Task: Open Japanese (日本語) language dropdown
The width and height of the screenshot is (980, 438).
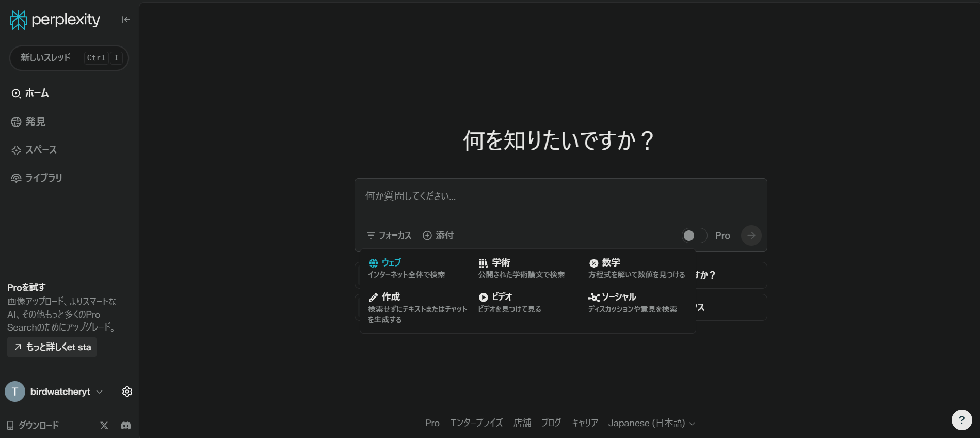Action: coord(652,423)
